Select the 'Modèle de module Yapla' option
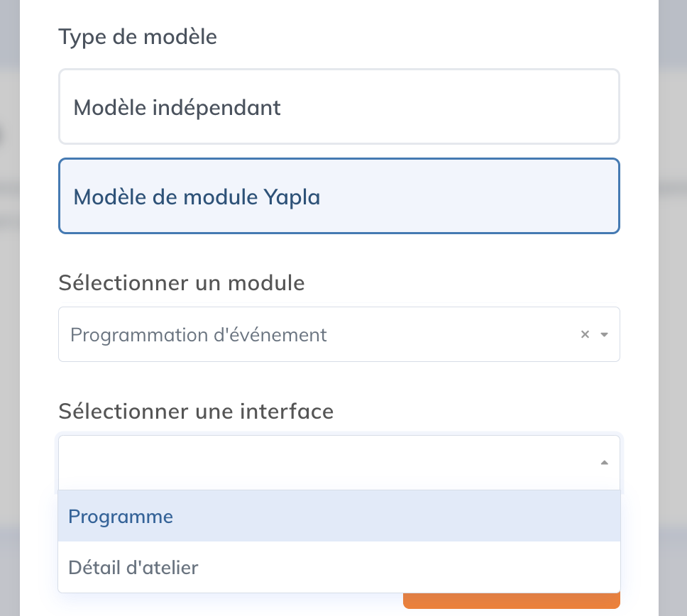 pyautogui.click(x=339, y=196)
